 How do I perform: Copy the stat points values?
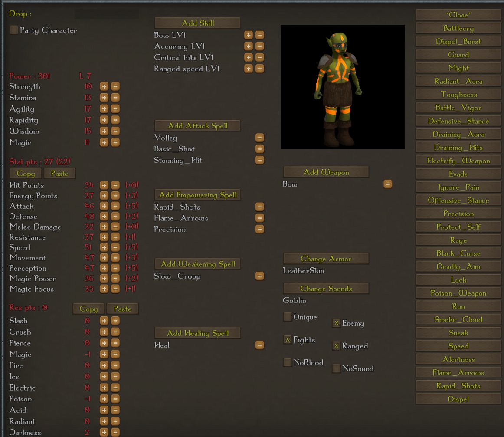tap(26, 174)
